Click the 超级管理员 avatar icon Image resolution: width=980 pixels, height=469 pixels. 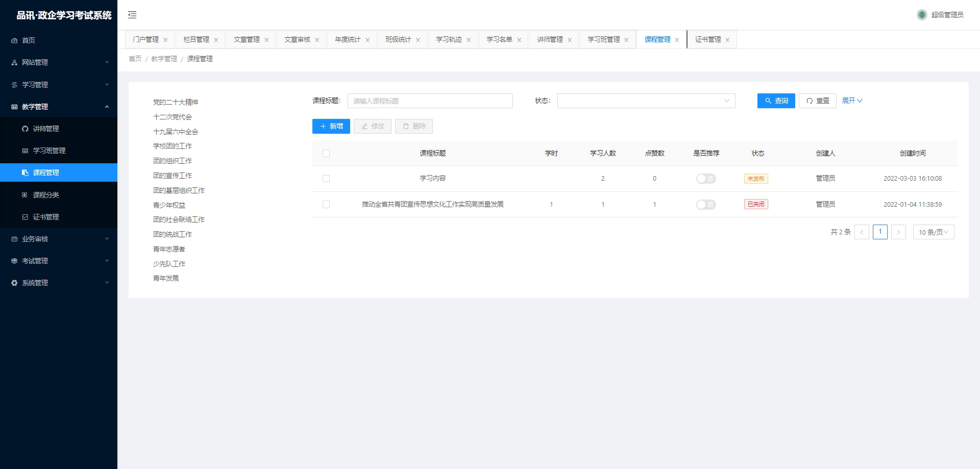(922, 15)
